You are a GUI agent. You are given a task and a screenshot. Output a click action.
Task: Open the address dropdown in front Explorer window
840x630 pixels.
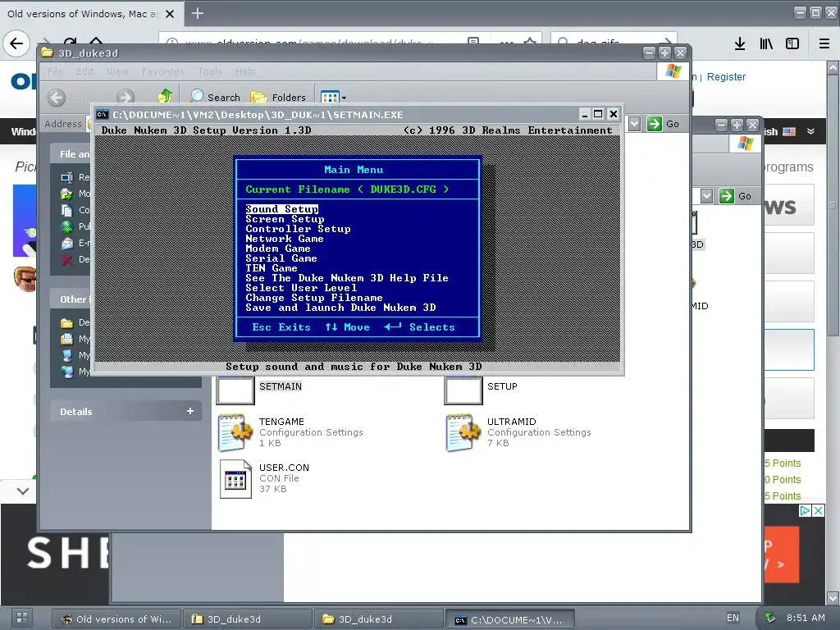point(634,125)
